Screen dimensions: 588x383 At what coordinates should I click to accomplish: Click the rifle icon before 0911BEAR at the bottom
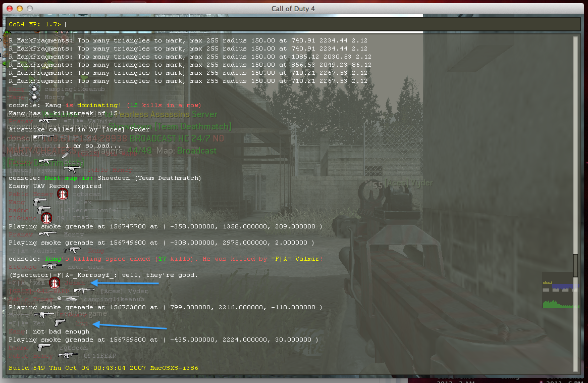click(x=68, y=355)
